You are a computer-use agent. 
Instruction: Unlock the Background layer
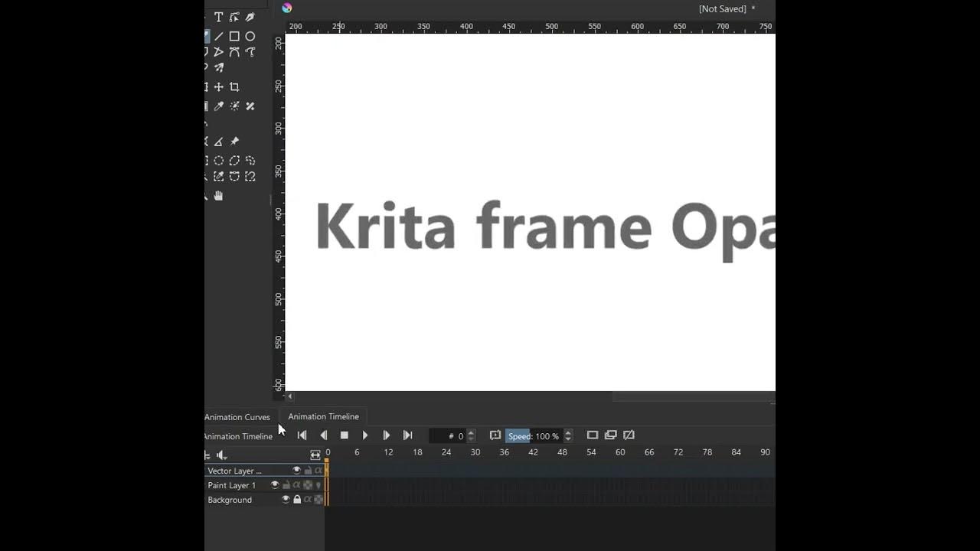click(297, 500)
